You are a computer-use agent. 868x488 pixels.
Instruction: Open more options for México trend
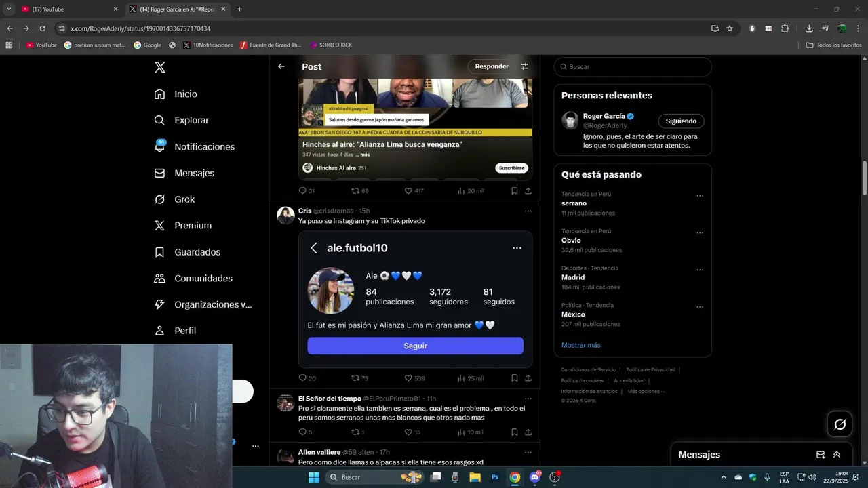(x=700, y=307)
